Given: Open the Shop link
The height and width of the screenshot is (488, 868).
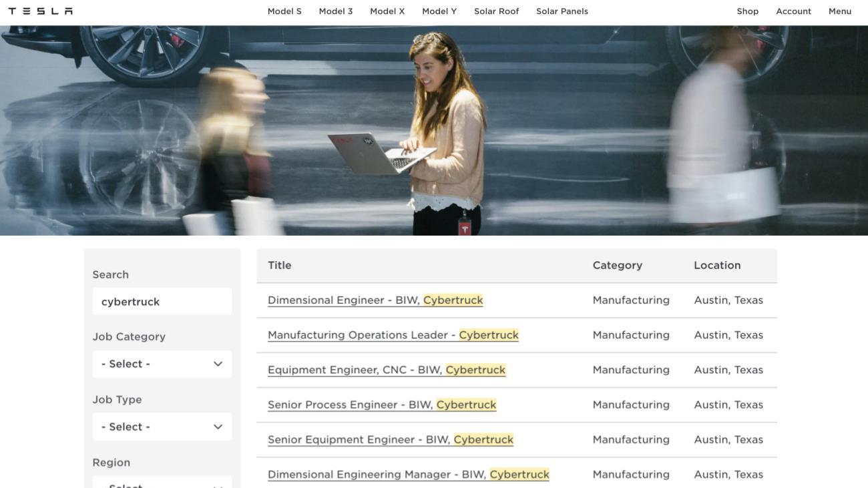Looking at the screenshot, I should click(748, 11).
